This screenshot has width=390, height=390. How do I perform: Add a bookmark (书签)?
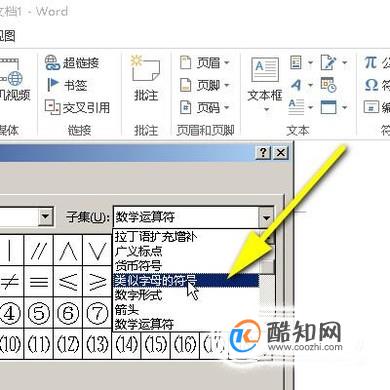67,85
